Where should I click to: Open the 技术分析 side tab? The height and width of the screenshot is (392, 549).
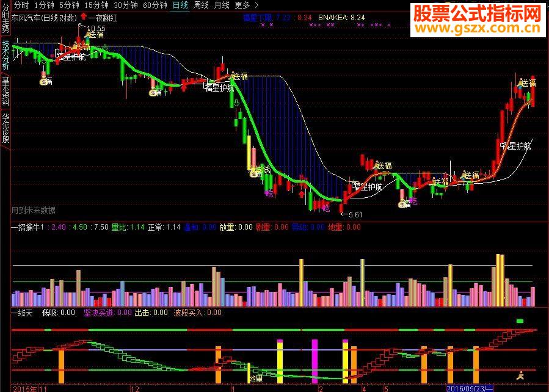5,54
